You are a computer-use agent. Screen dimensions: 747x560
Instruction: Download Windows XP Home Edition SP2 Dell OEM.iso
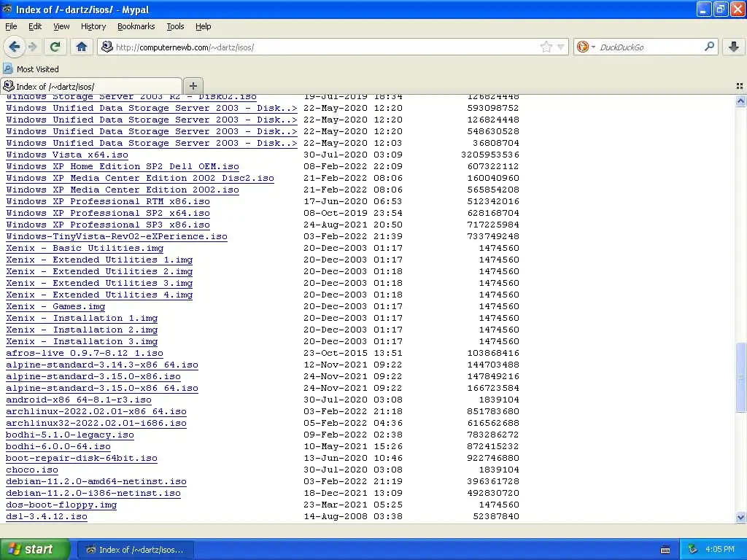[x=123, y=167]
